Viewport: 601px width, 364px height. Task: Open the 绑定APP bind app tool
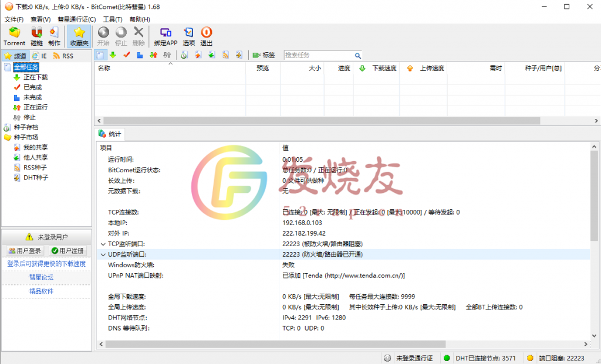pos(166,37)
